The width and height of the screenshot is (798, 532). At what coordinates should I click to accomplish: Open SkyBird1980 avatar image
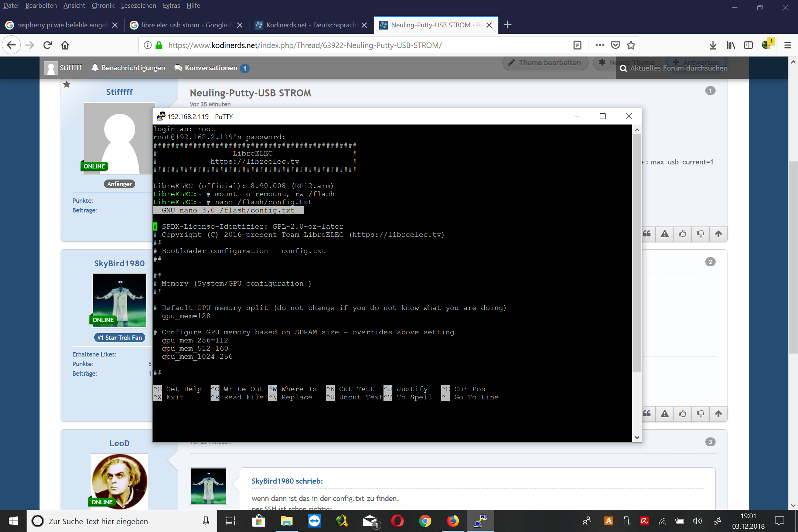point(119,300)
